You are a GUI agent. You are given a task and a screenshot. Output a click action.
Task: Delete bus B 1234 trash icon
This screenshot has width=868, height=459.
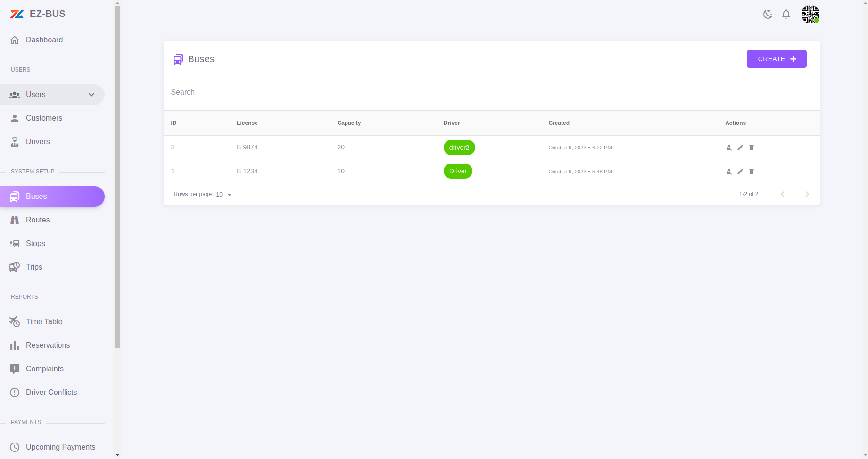click(x=752, y=172)
